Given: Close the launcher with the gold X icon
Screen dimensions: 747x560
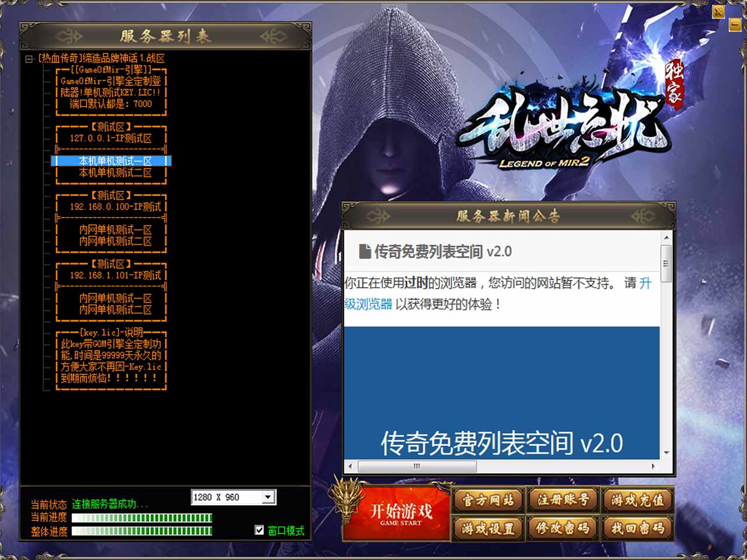Looking at the screenshot, I should [x=718, y=12].
